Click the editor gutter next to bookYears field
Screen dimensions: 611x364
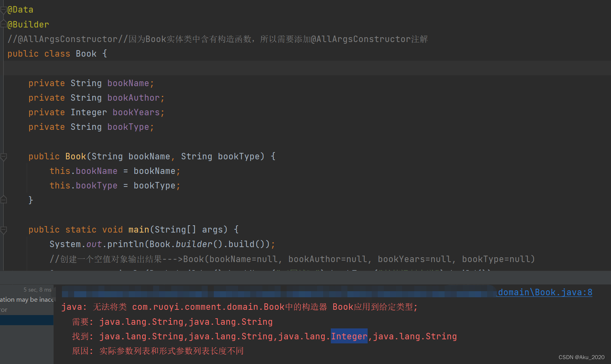tap(3, 112)
